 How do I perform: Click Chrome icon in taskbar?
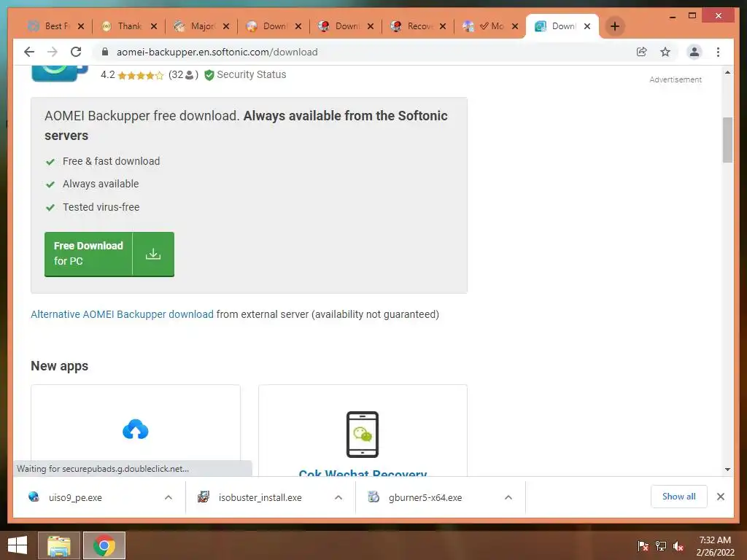point(104,545)
